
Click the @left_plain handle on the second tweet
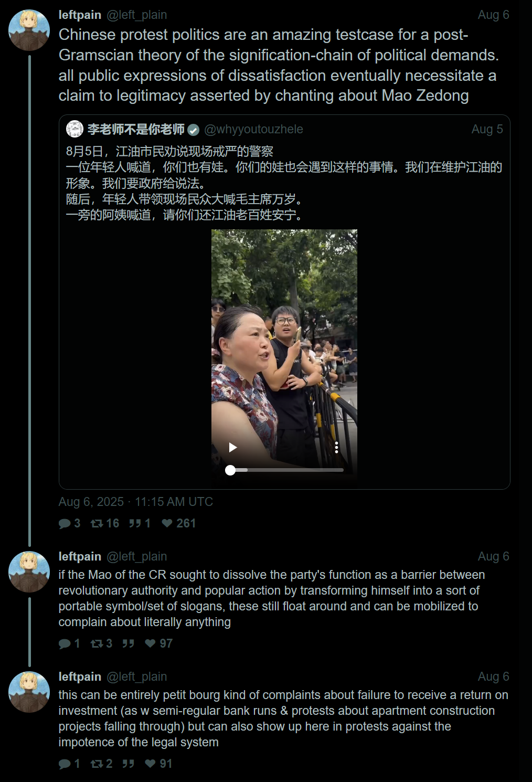(137, 556)
